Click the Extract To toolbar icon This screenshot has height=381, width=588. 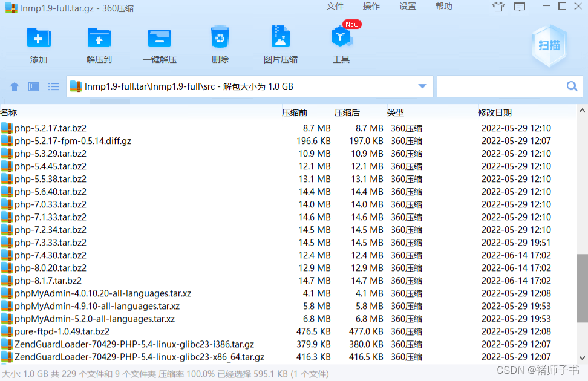click(99, 37)
